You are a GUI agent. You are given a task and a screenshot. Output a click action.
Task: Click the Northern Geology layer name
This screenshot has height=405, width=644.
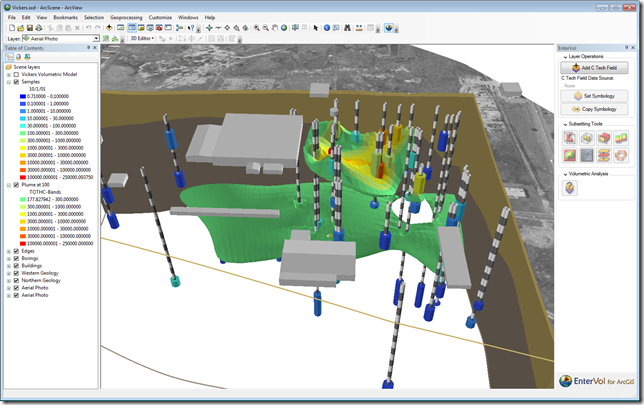tap(41, 281)
